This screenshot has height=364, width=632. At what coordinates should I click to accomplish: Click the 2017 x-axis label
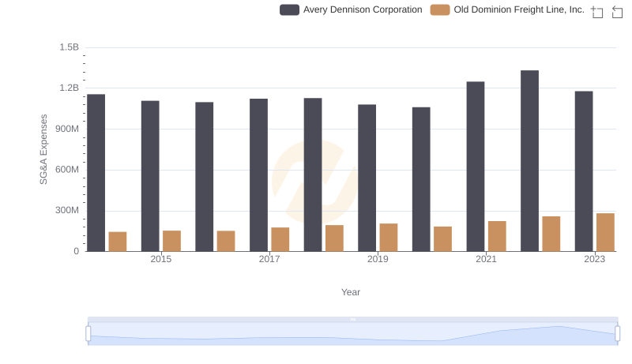269,259
